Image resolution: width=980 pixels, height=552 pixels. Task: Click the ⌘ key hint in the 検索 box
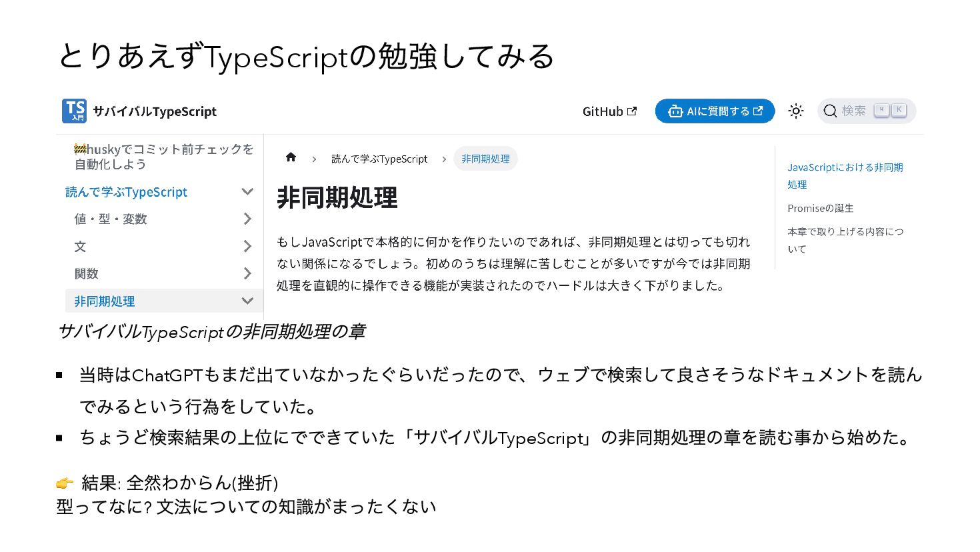tap(881, 110)
